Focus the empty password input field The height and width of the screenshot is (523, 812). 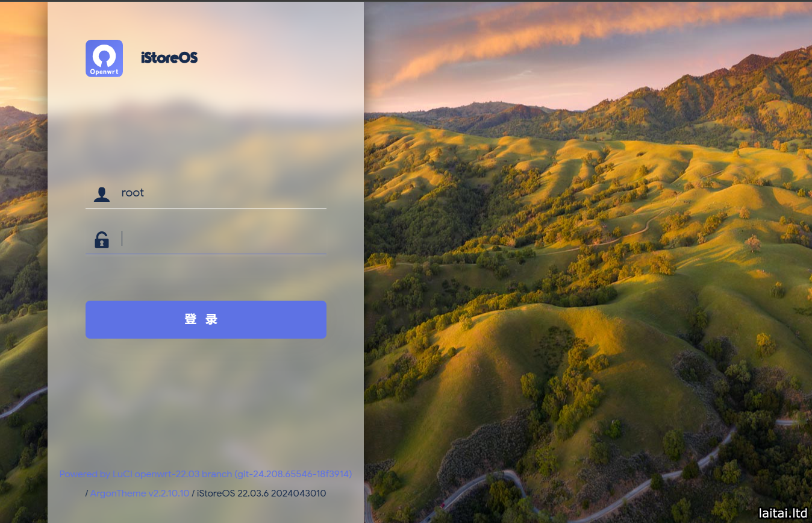tap(206, 239)
